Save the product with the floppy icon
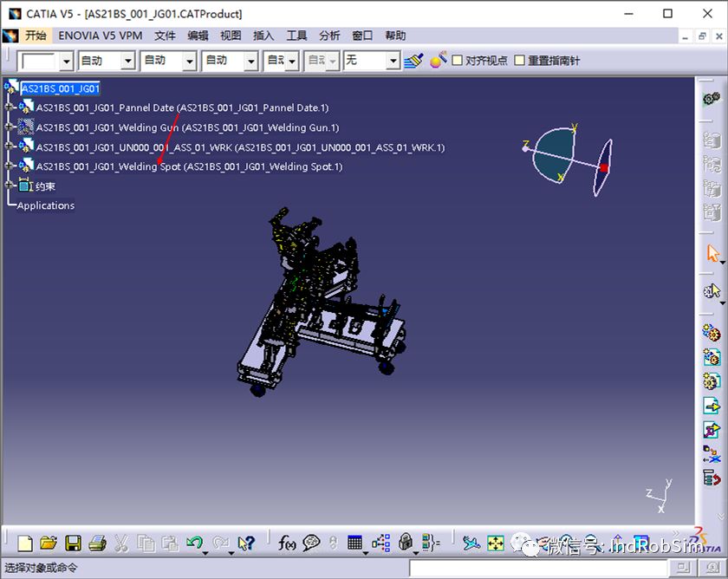The image size is (728, 579). 73,543
